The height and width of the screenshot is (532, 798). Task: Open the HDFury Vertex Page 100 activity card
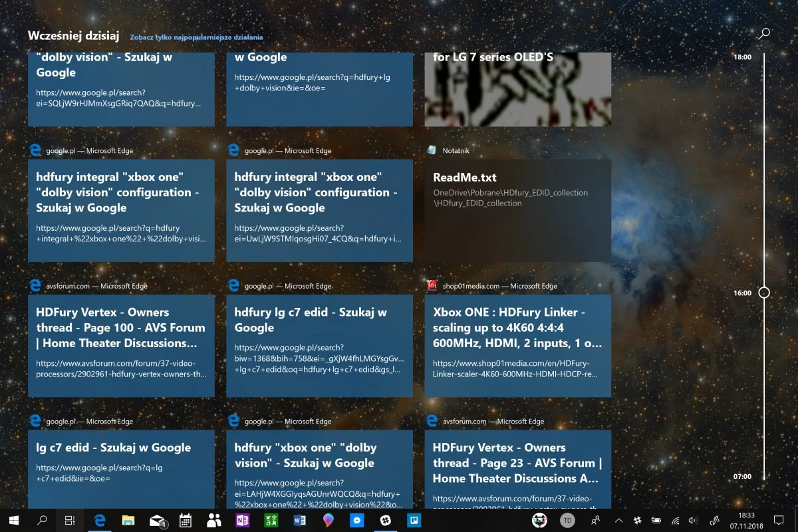coord(121,346)
